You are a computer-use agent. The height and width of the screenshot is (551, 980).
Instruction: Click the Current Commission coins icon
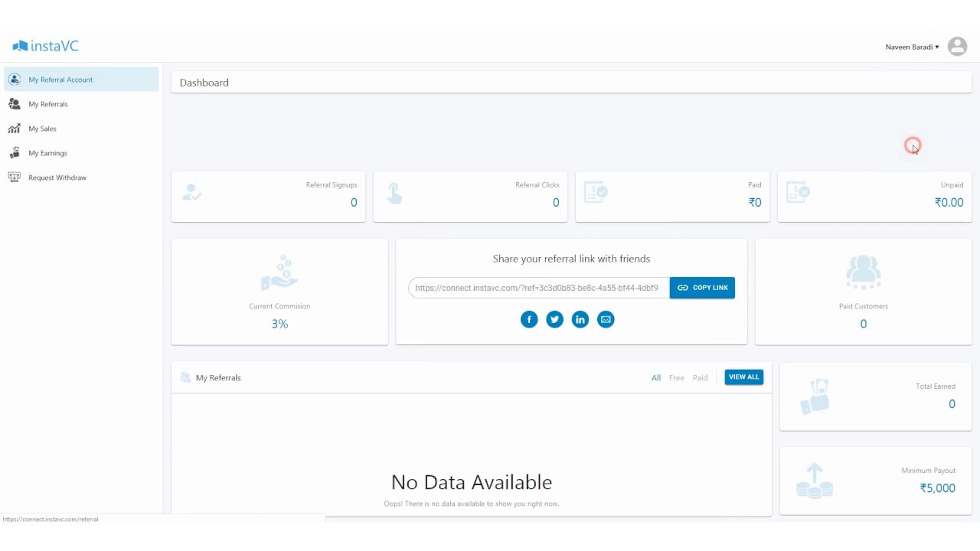(279, 273)
